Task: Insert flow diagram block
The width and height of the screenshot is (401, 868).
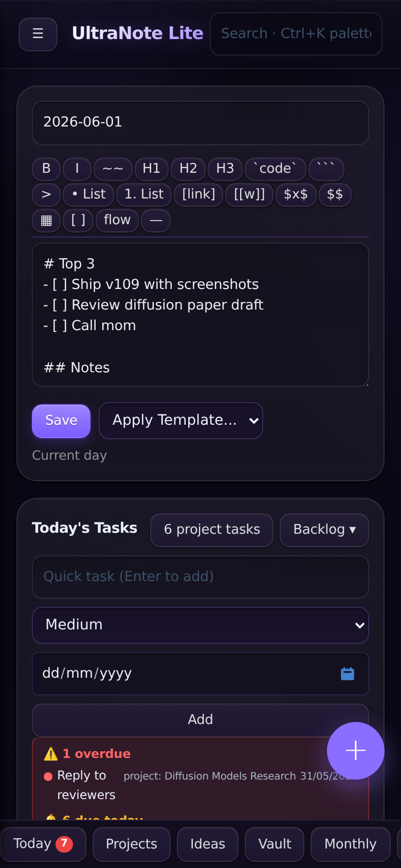Action: pyautogui.click(x=117, y=221)
